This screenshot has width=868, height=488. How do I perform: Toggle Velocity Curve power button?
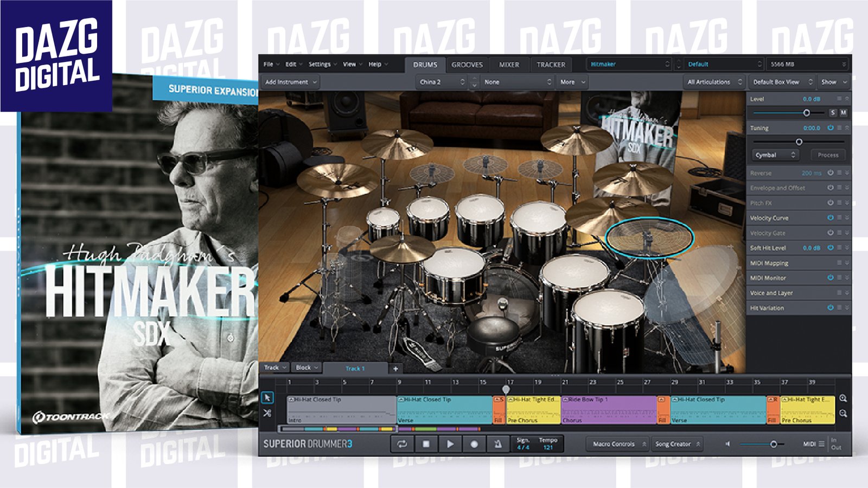pos(830,217)
